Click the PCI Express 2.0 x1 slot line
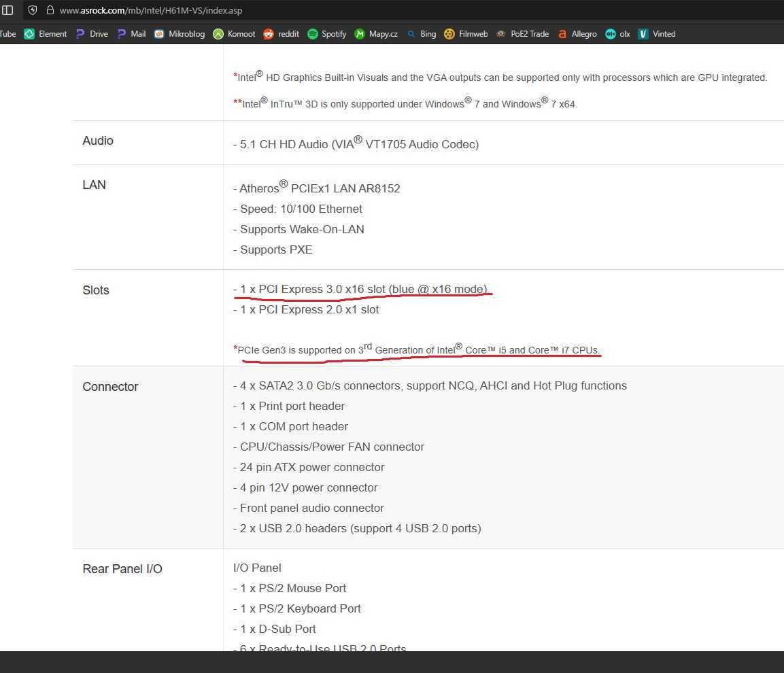The width and height of the screenshot is (784, 673). coord(306,309)
